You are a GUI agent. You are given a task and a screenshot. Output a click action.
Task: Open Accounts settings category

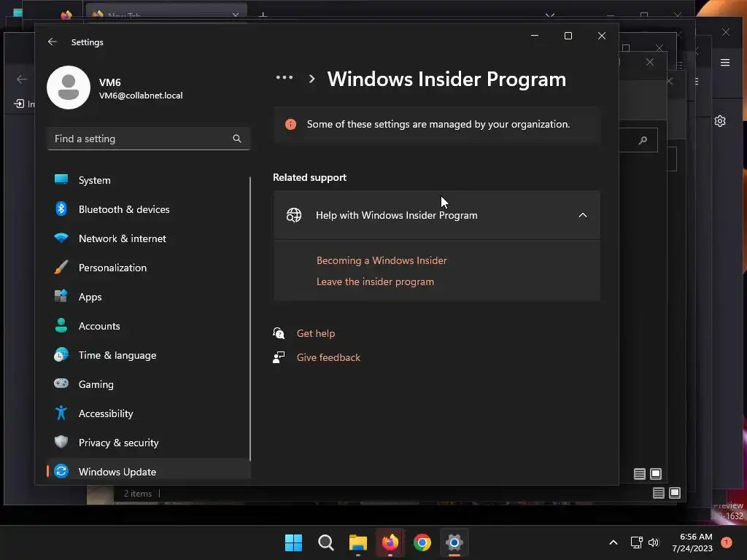coord(149,326)
